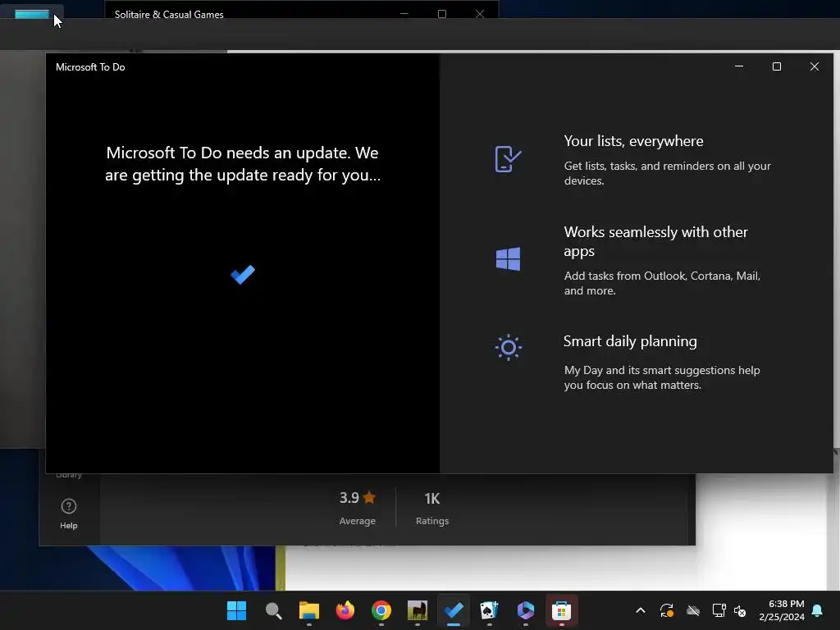Click 'Works seamlessly with other apps' heading
This screenshot has width=840, height=630.
(x=655, y=242)
